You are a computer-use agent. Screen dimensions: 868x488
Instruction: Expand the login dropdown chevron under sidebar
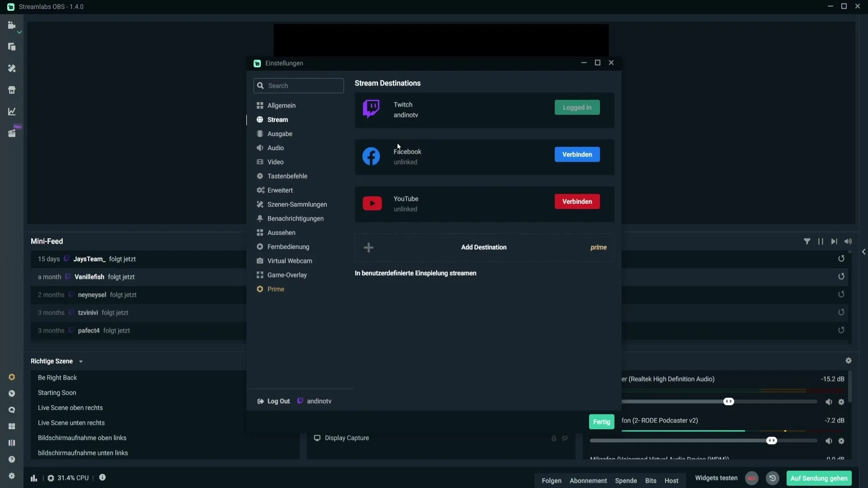[19, 33]
